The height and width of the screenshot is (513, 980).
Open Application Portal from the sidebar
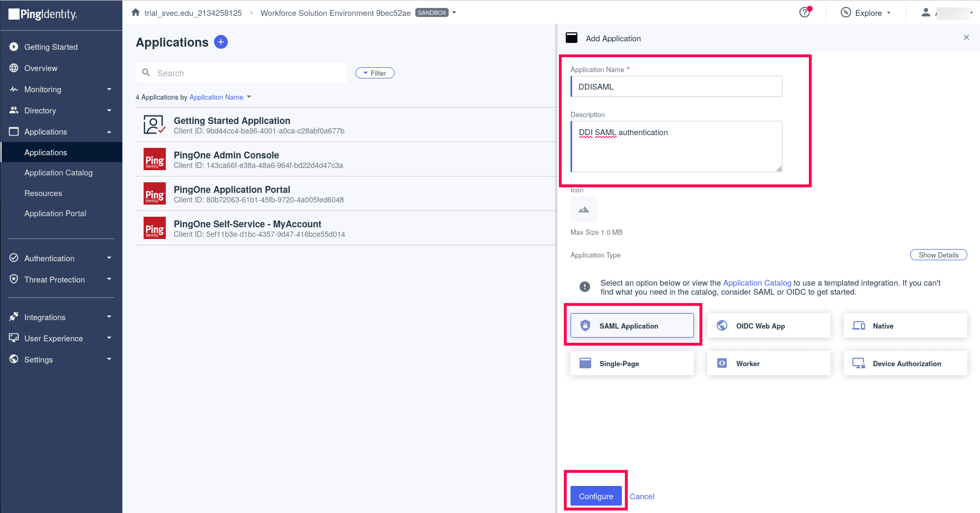tap(55, 213)
